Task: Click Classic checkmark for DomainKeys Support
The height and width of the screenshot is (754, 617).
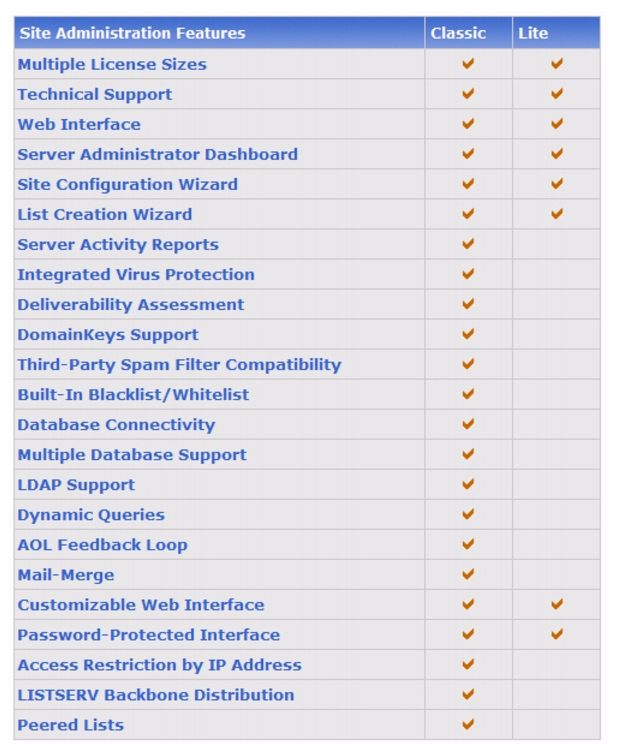Action: 468,334
